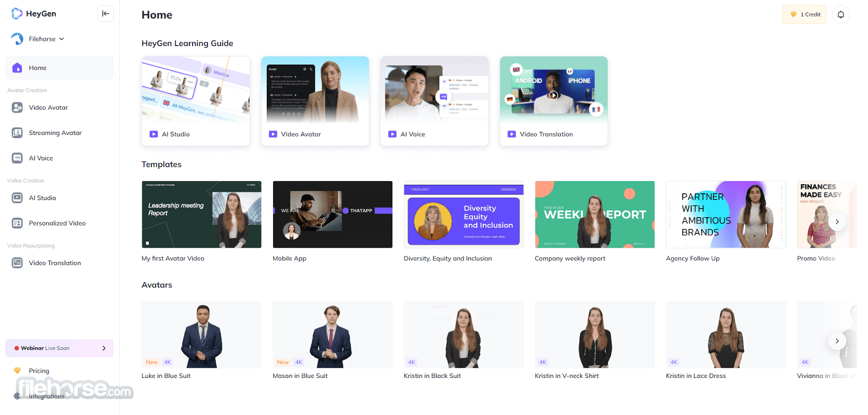Open Video Translation from the sidebar

tap(59, 263)
